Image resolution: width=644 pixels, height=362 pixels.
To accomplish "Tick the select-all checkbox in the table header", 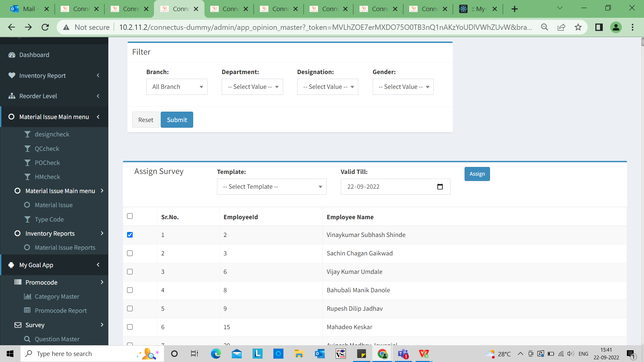I will pyautogui.click(x=130, y=216).
